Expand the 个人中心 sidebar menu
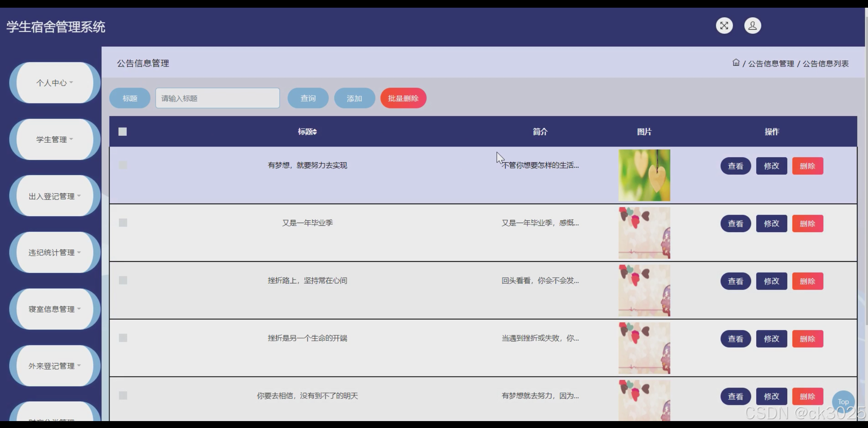The width and height of the screenshot is (868, 428). [55, 83]
